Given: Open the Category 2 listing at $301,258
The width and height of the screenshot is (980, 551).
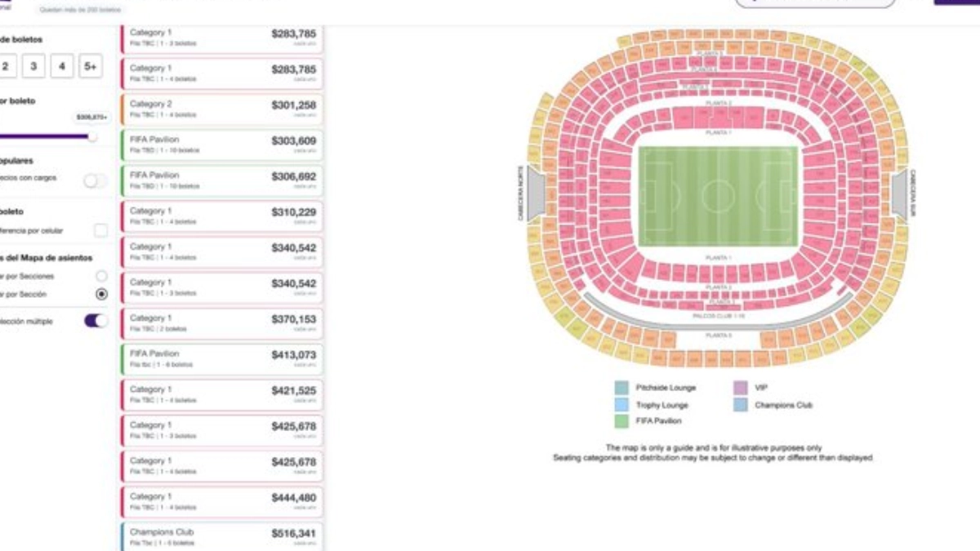Looking at the screenshot, I should pyautogui.click(x=221, y=109).
